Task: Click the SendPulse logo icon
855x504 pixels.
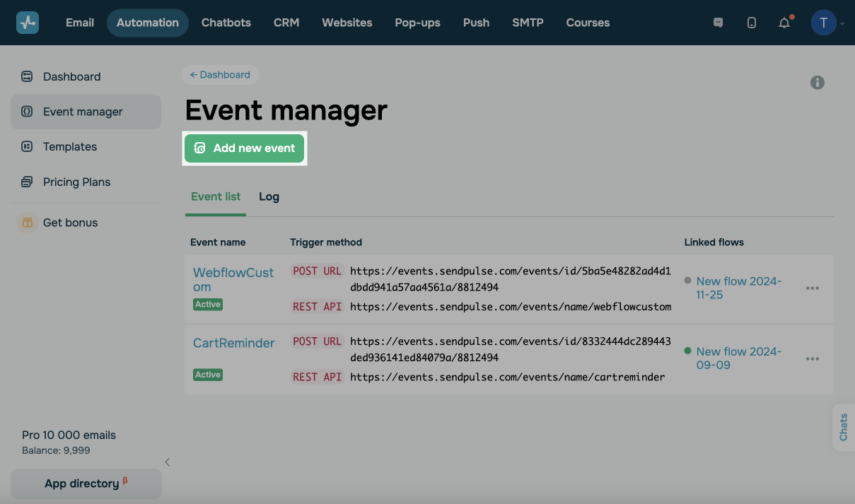Action: 28,23
